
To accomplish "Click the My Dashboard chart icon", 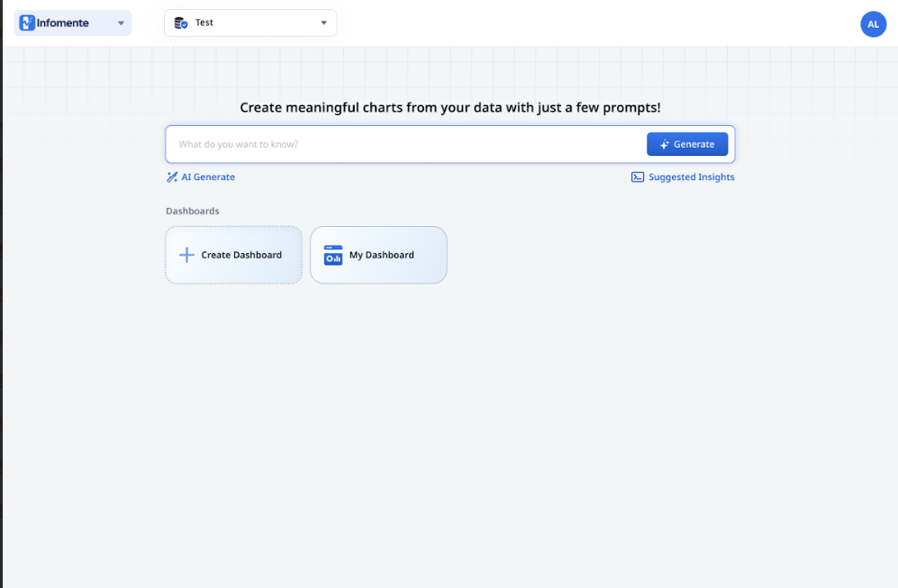I will tap(333, 255).
